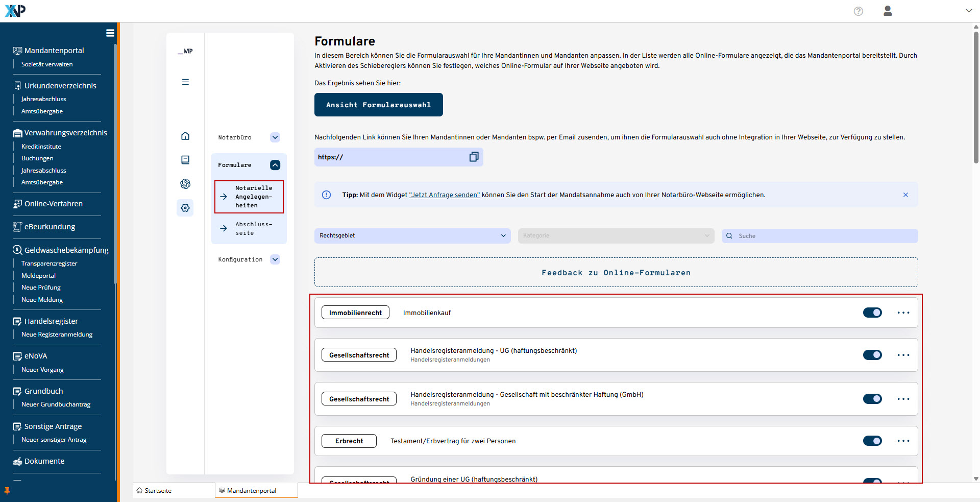Dismiss the tip banner with X
Viewport: 980px width, 502px height.
905,195
